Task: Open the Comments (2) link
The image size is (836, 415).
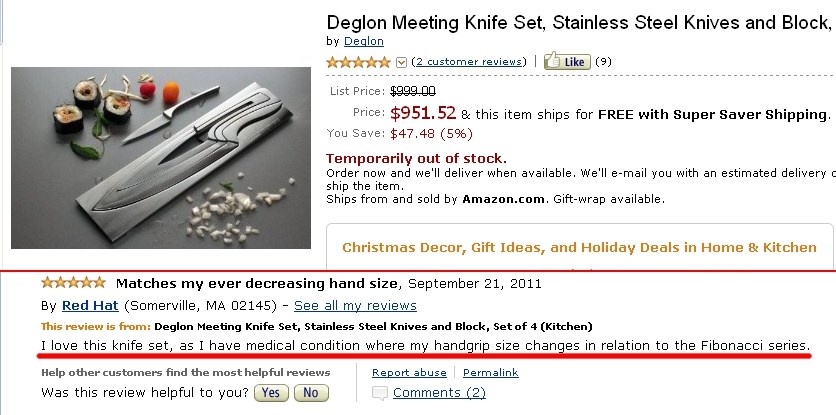Action: coord(439,393)
